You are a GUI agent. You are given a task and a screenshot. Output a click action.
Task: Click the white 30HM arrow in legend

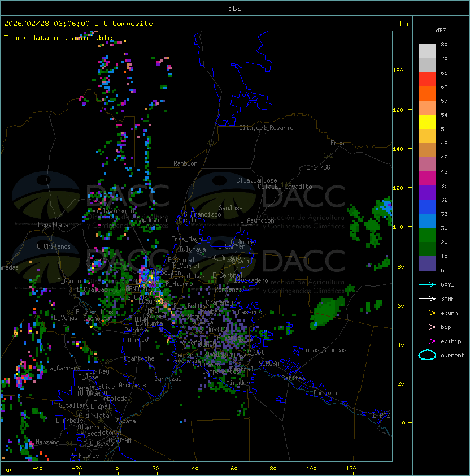427,299
